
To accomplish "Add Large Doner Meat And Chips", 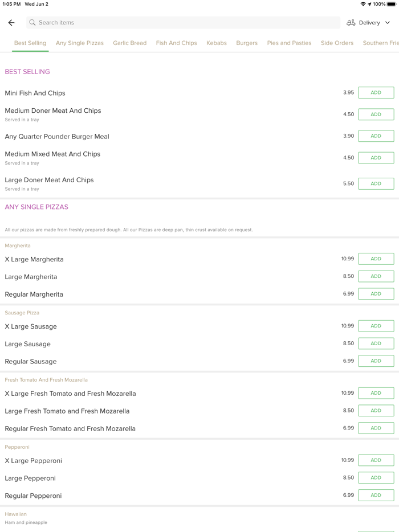I will [x=376, y=183].
